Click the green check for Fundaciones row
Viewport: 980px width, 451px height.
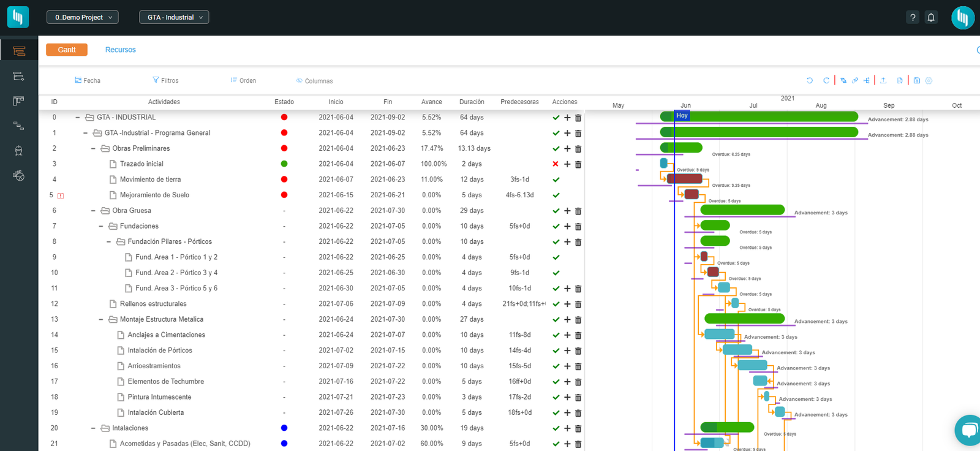coord(556,227)
